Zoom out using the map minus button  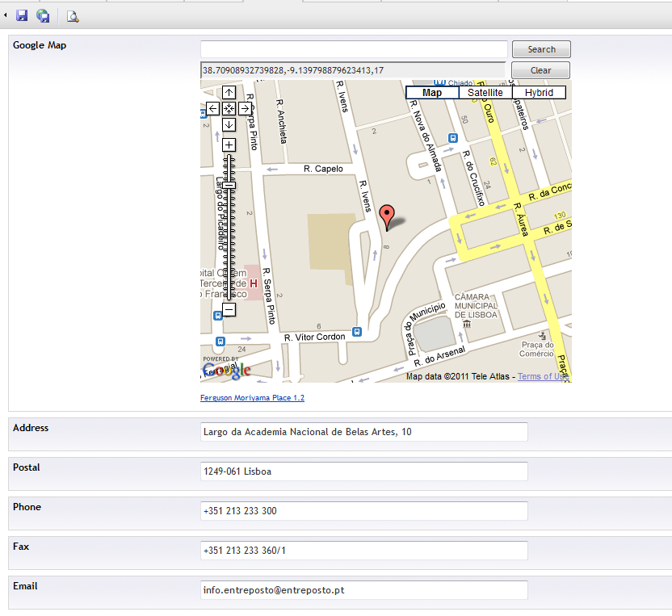coord(229,309)
